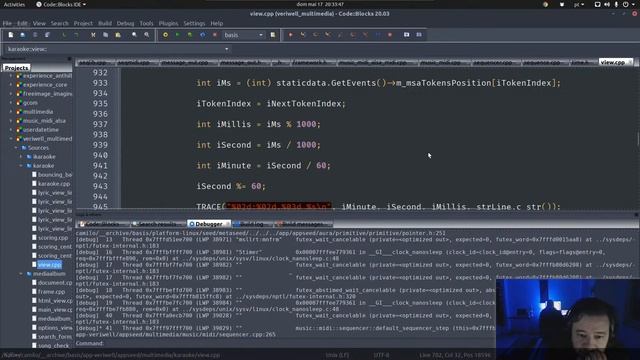
Task: Collapse the Sources folder expander
Action: click(16, 148)
